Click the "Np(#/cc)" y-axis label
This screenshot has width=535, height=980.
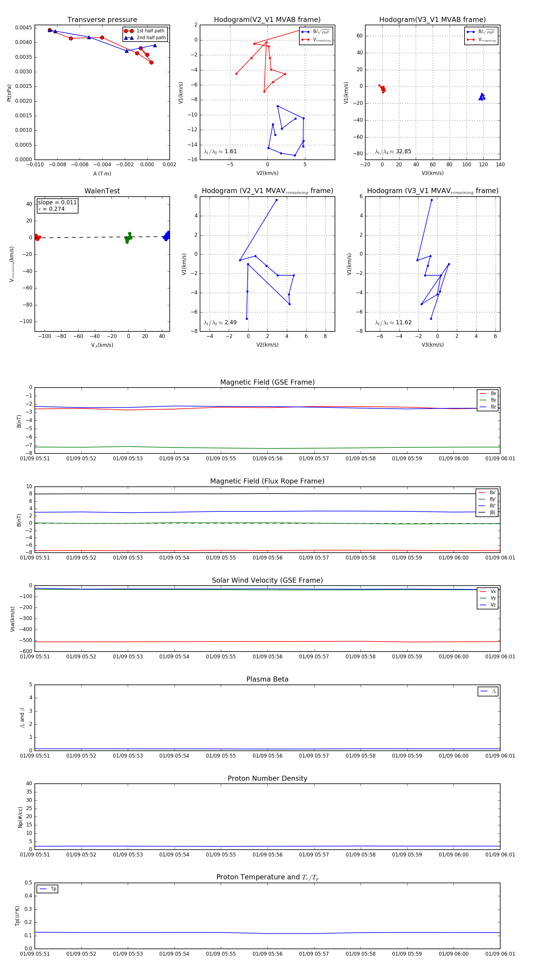tap(20, 817)
